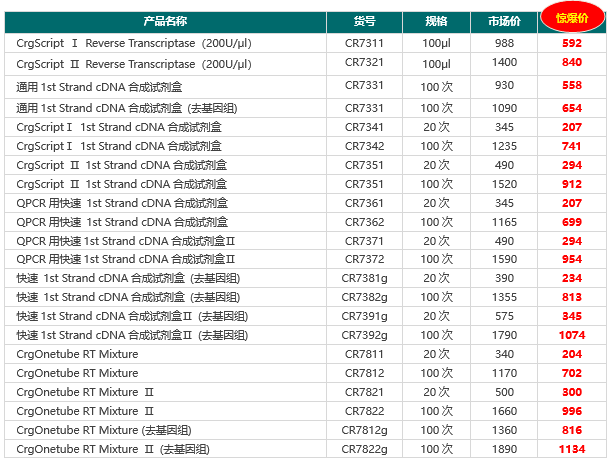Click market price 1790
The image size is (611, 465).
coord(504,336)
